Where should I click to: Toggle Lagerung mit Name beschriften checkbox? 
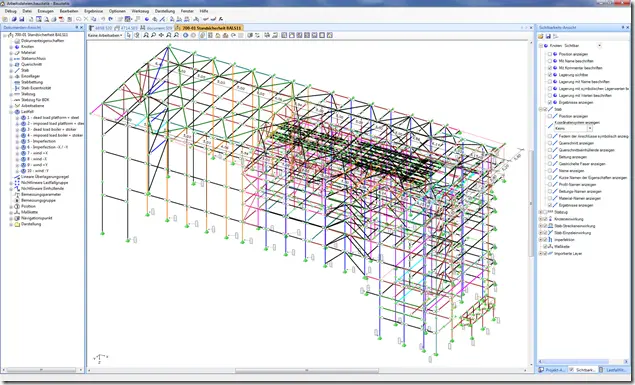click(x=550, y=81)
